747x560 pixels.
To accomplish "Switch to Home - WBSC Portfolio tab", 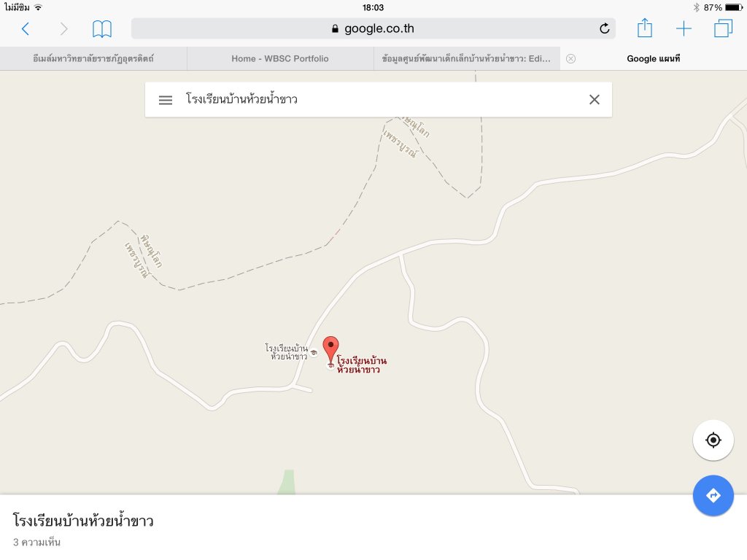I will coord(280,58).
